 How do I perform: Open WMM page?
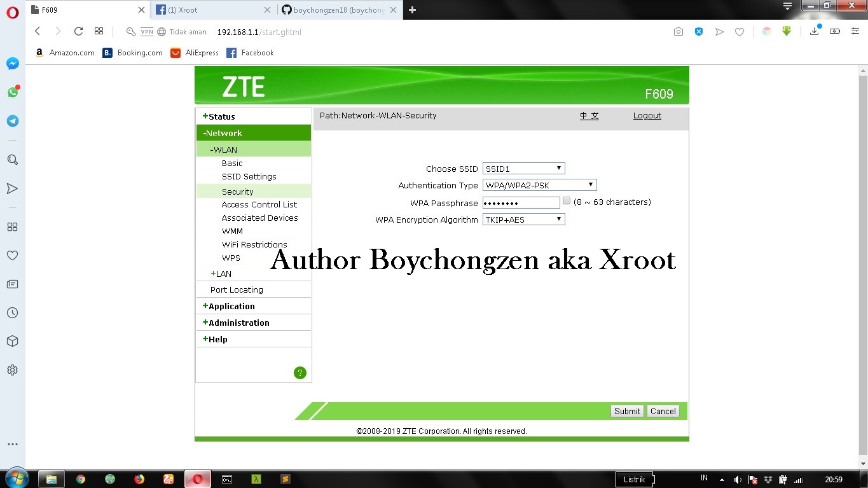tap(232, 231)
